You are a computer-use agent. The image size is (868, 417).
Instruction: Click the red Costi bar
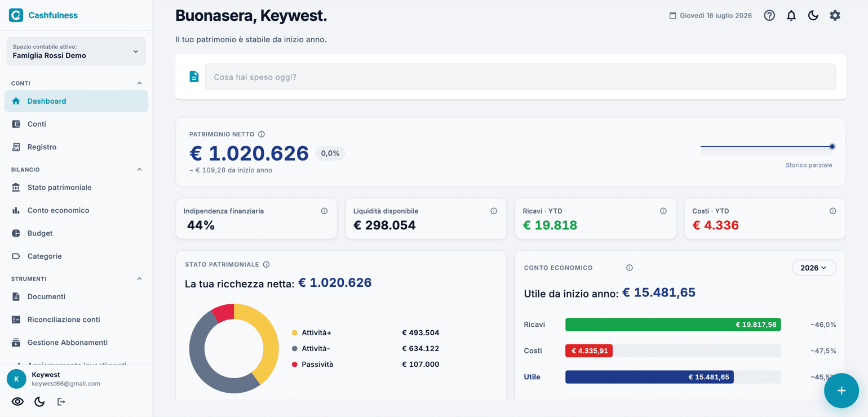(x=589, y=351)
